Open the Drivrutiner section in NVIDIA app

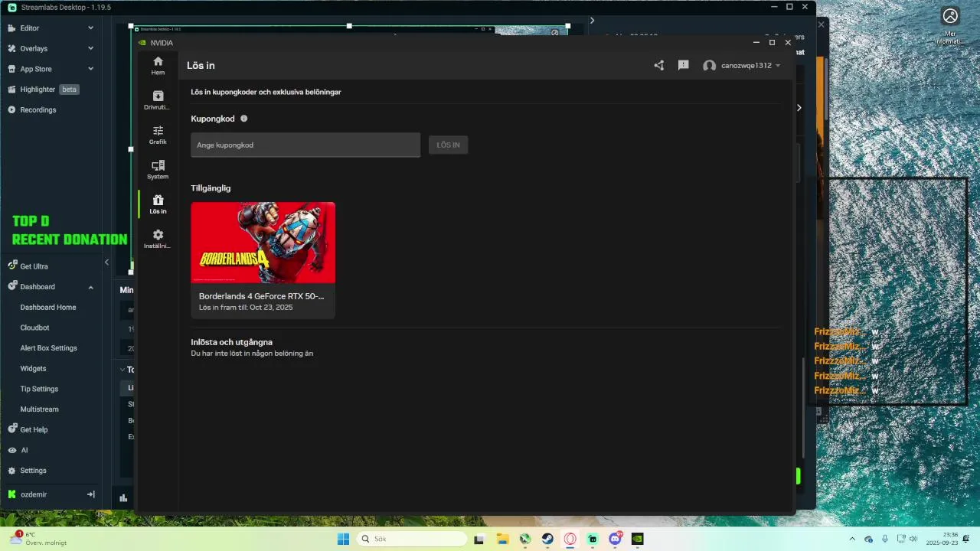point(158,100)
